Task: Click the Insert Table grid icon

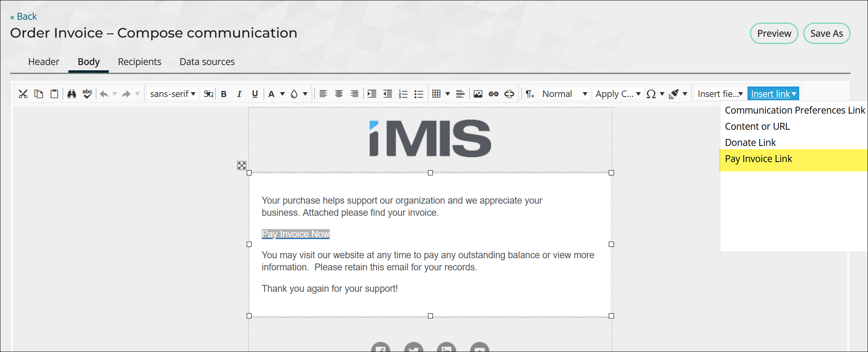Action: point(436,94)
